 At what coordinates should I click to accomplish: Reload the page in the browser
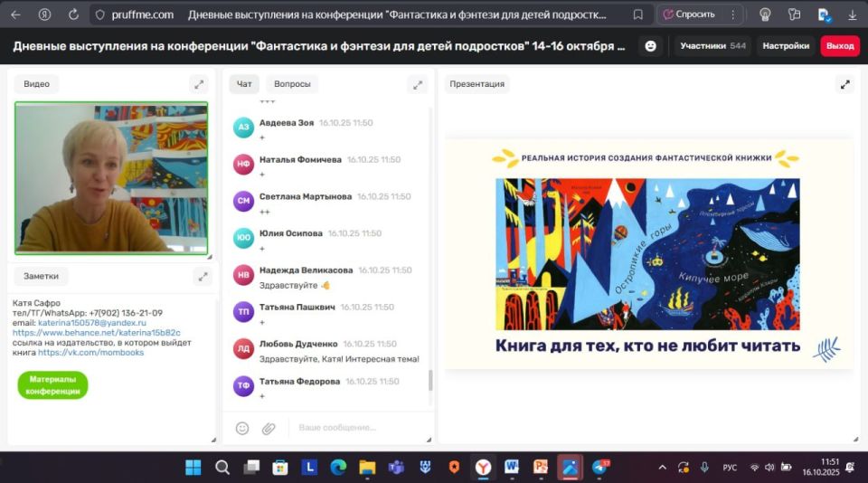(73, 14)
